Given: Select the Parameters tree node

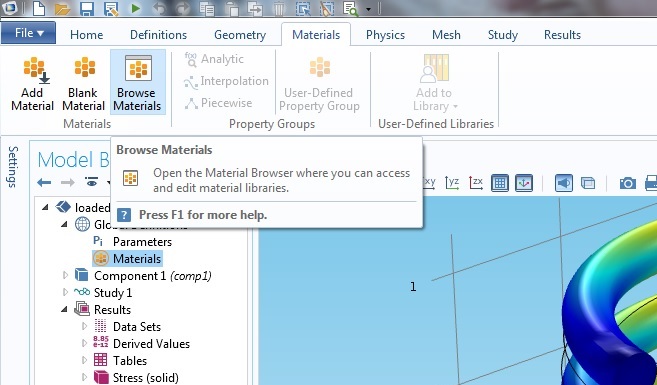Looking at the screenshot, I should (142, 242).
